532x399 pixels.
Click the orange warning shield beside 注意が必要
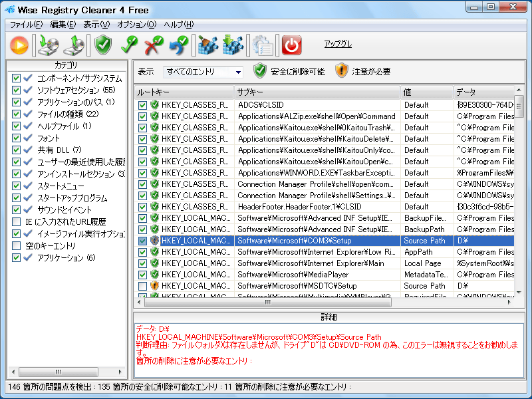(x=341, y=70)
